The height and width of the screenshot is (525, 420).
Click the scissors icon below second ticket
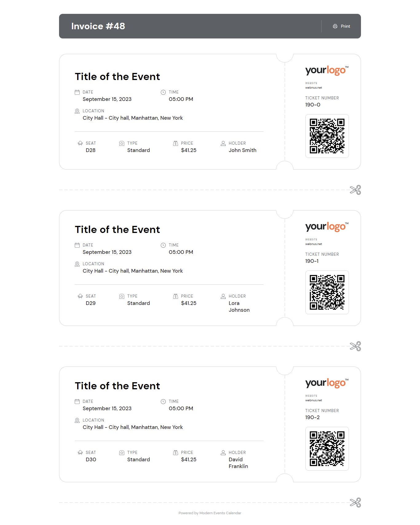click(355, 346)
